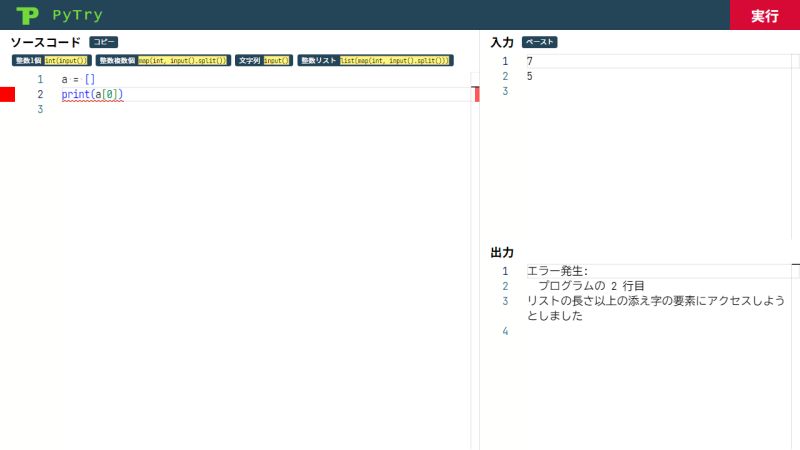Paste input with ペースト button
The image size is (800, 450).
pyautogui.click(x=539, y=42)
